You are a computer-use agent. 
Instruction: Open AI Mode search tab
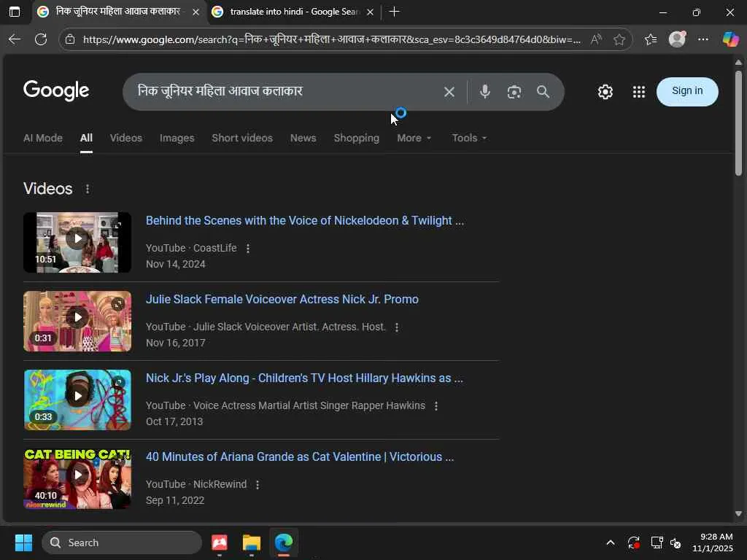[x=43, y=138]
